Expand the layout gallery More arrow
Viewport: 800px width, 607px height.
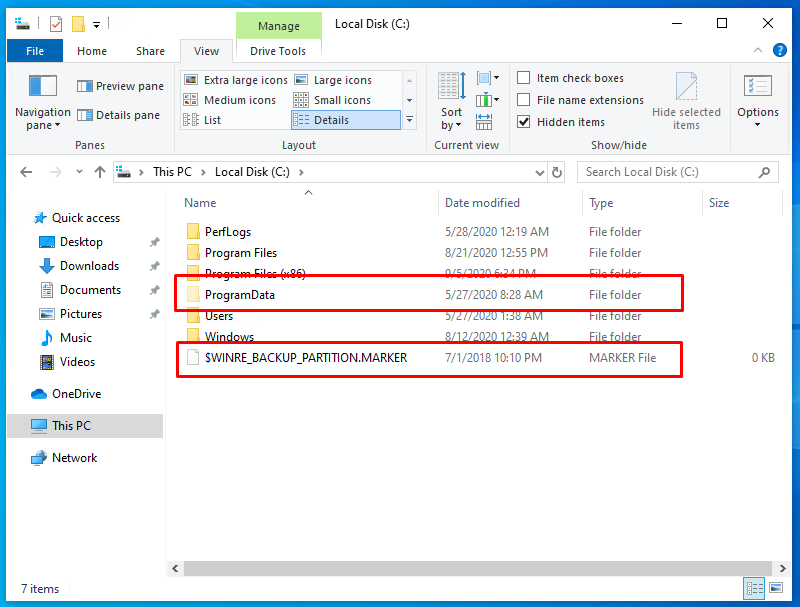[409, 120]
